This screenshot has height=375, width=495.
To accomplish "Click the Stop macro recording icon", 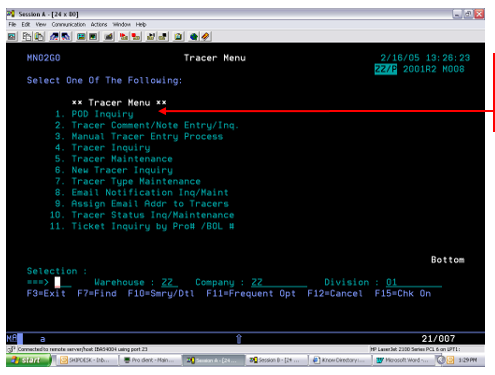I will pyautogui.click(x=136, y=37).
